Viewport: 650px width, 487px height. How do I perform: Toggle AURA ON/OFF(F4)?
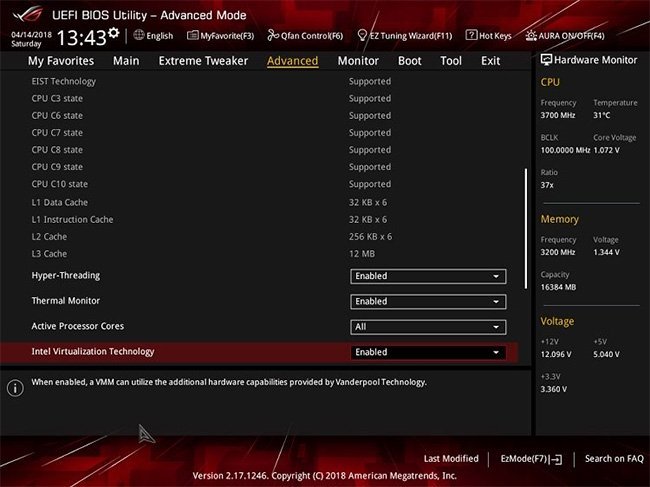(x=565, y=36)
